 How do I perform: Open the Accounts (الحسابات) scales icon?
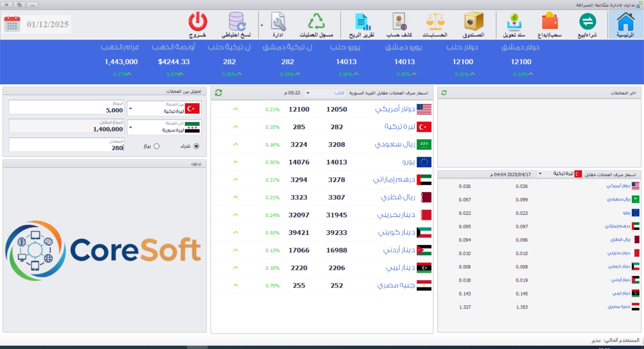435,25
